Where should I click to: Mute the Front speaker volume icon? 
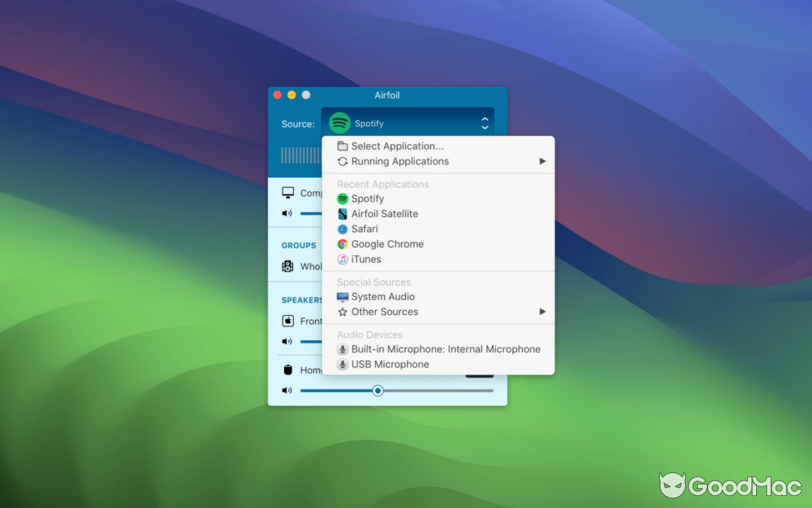pos(286,341)
